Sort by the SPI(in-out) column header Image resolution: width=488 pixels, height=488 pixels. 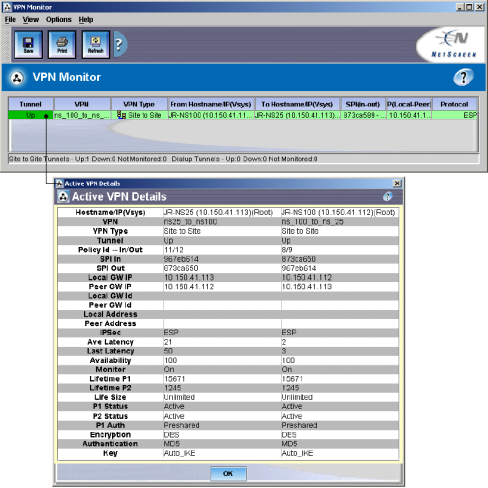363,104
